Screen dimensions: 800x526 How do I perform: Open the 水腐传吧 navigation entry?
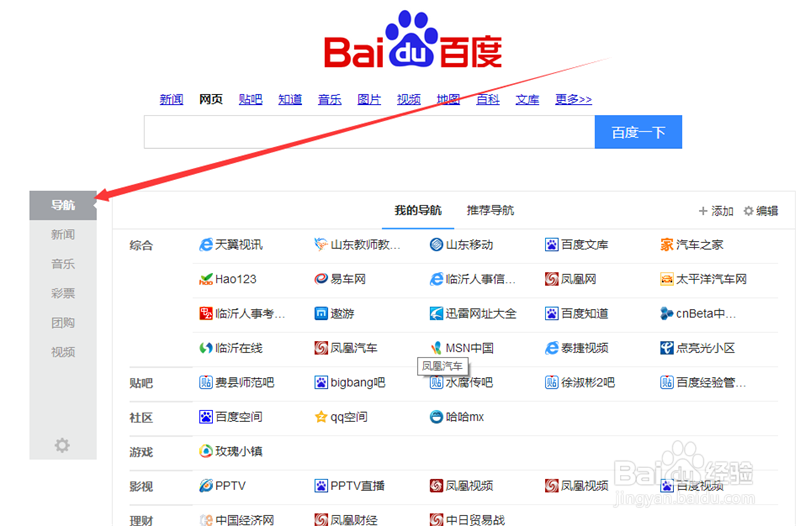pyautogui.click(x=462, y=383)
